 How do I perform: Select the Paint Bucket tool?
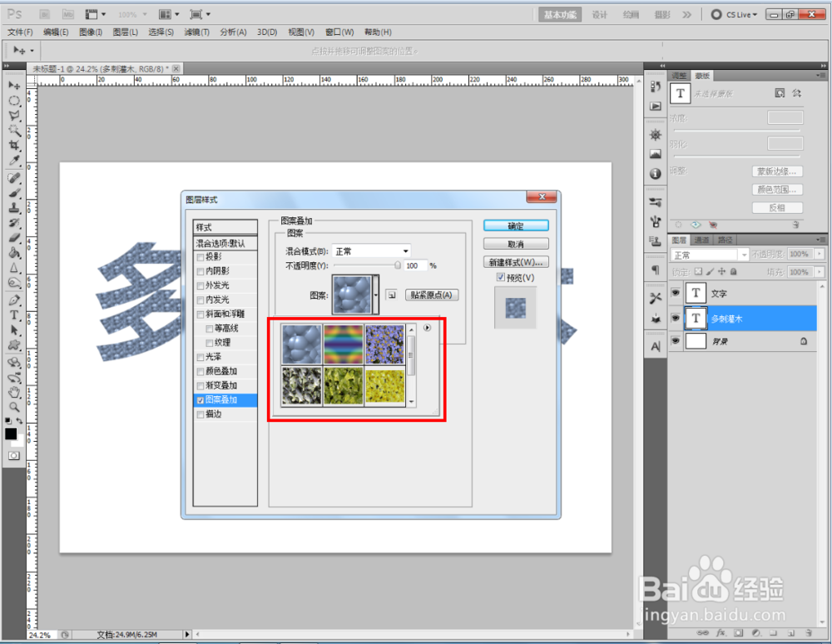[x=14, y=252]
